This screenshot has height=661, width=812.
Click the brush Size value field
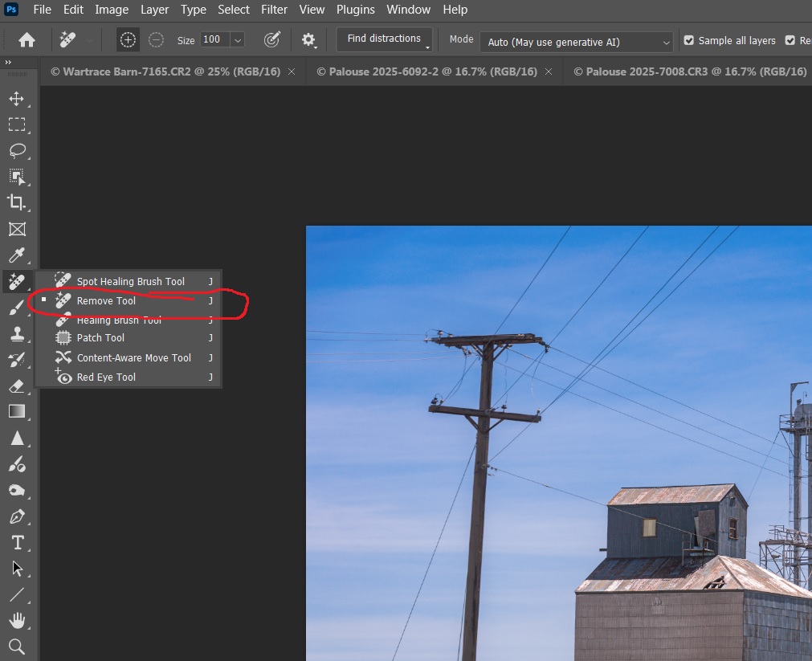click(x=213, y=40)
